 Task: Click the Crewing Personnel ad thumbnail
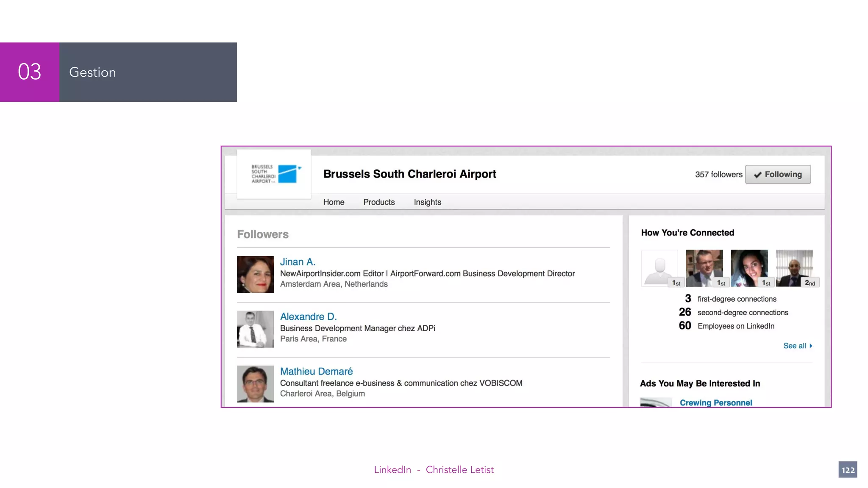[x=656, y=402]
